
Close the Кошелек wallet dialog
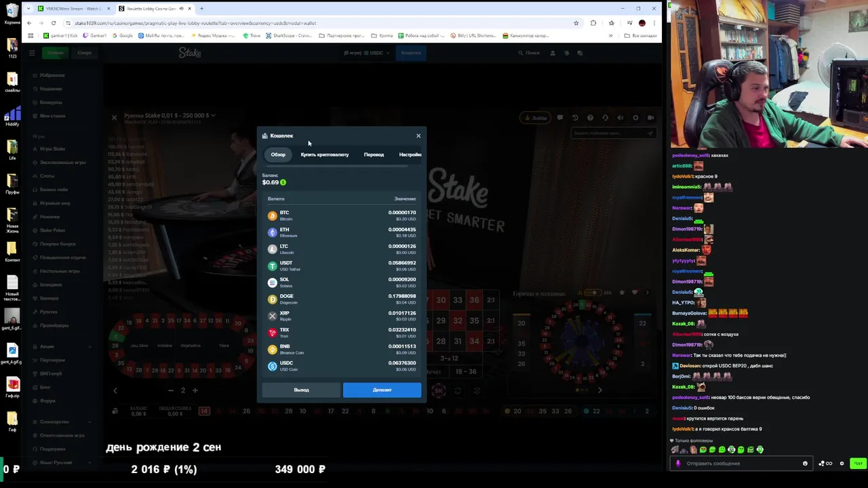(418, 136)
